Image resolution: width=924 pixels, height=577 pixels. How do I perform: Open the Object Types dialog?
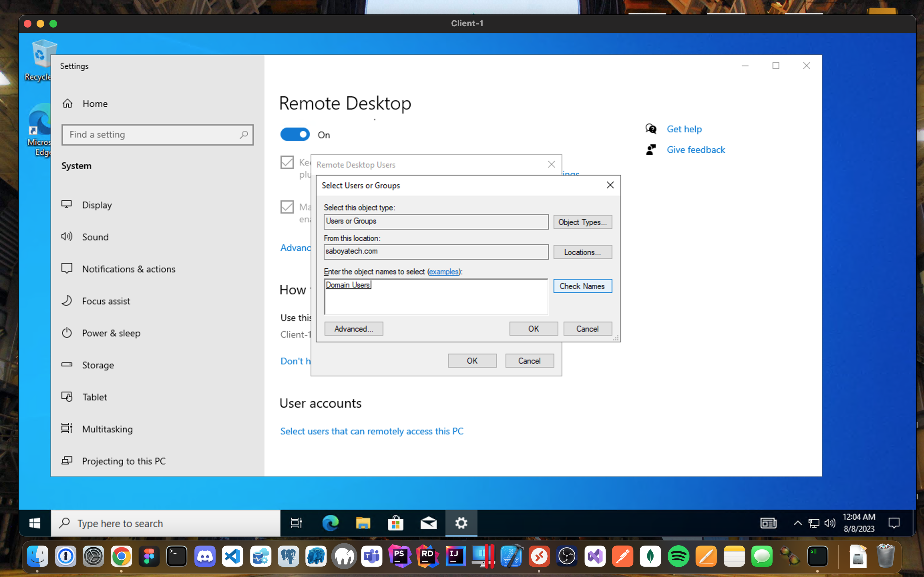click(582, 222)
